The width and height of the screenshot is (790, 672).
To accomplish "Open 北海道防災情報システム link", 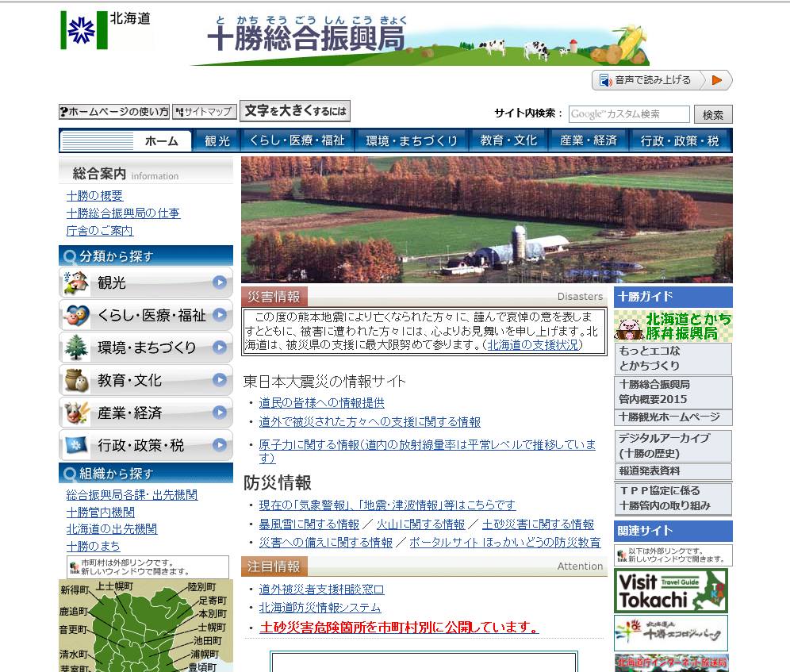I will [x=320, y=608].
